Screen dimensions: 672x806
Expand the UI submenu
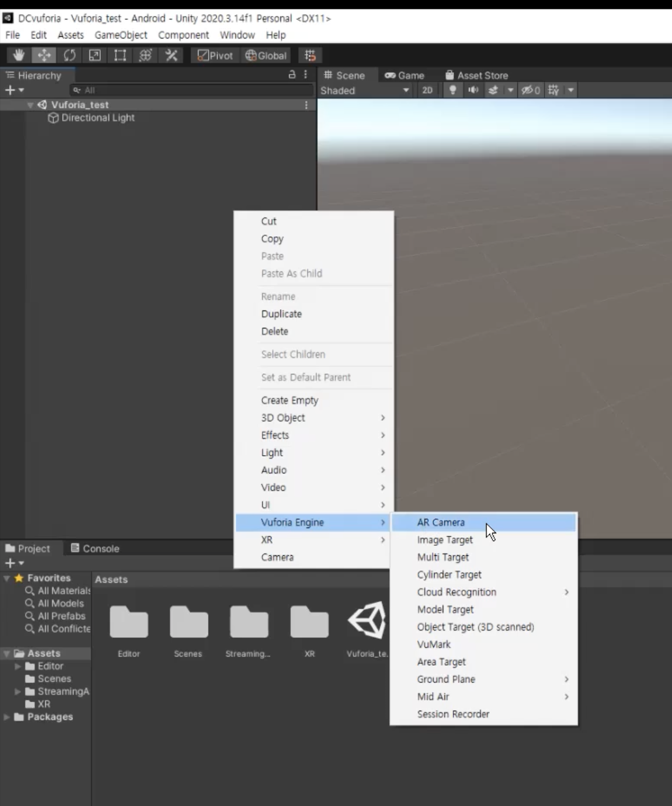(x=314, y=505)
